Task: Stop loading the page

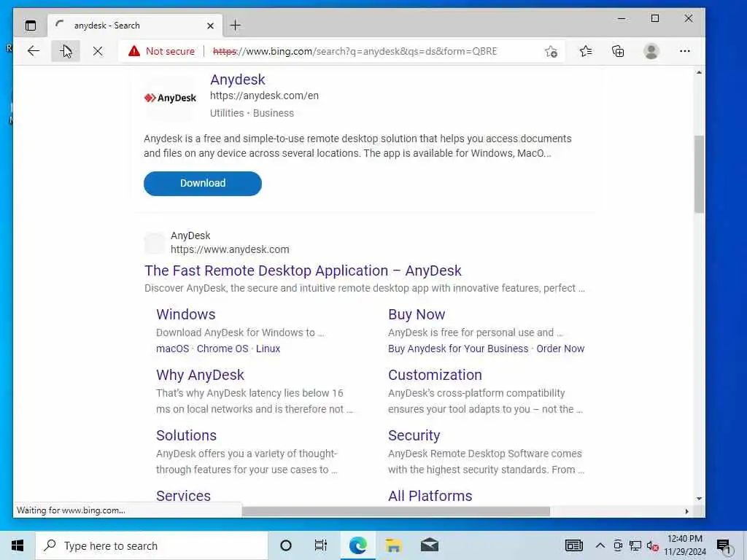Action: click(98, 51)
